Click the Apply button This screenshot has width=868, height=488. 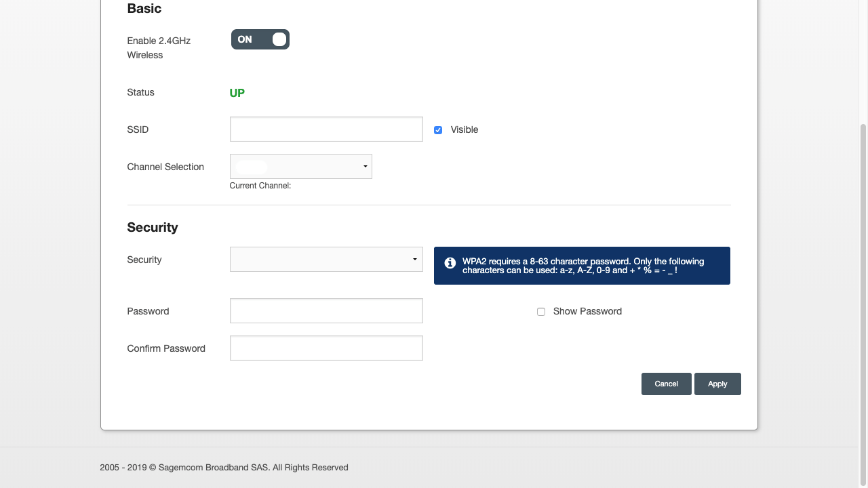[x=717, y=384]
